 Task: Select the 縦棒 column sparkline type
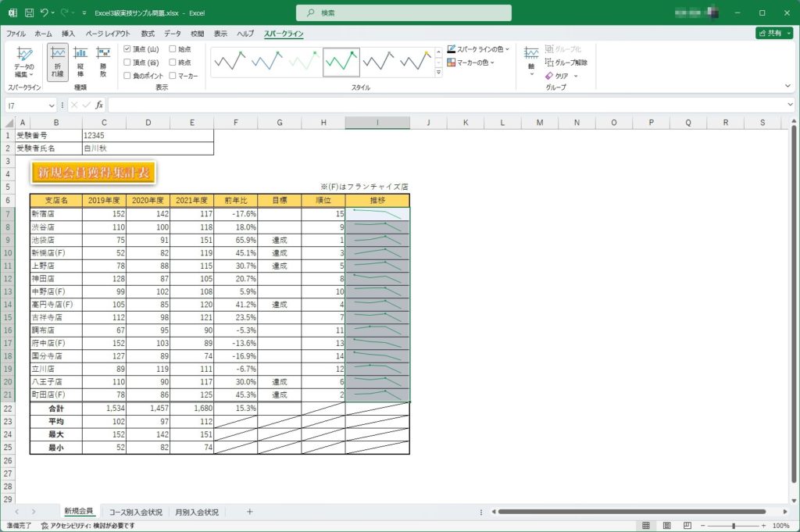coord(80,60)
